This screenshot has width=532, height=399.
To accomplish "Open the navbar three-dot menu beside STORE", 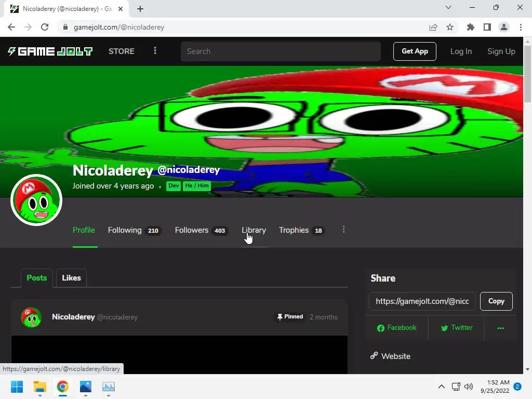I will [x=155, y=51].
